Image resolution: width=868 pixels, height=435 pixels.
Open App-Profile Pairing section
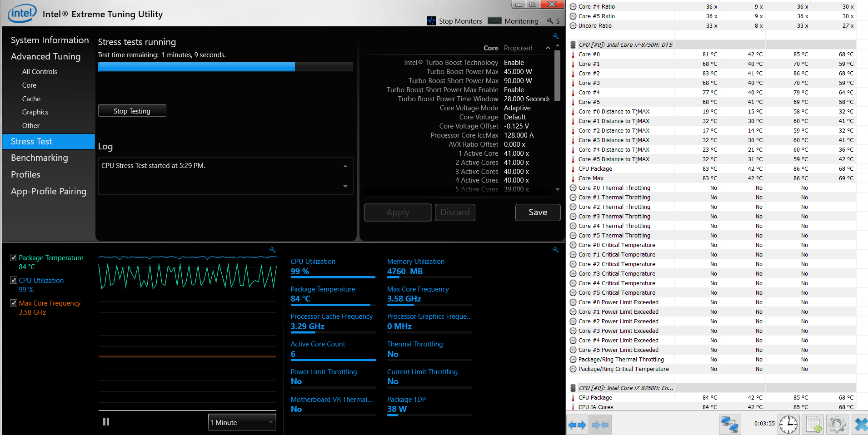coord(49,191)
